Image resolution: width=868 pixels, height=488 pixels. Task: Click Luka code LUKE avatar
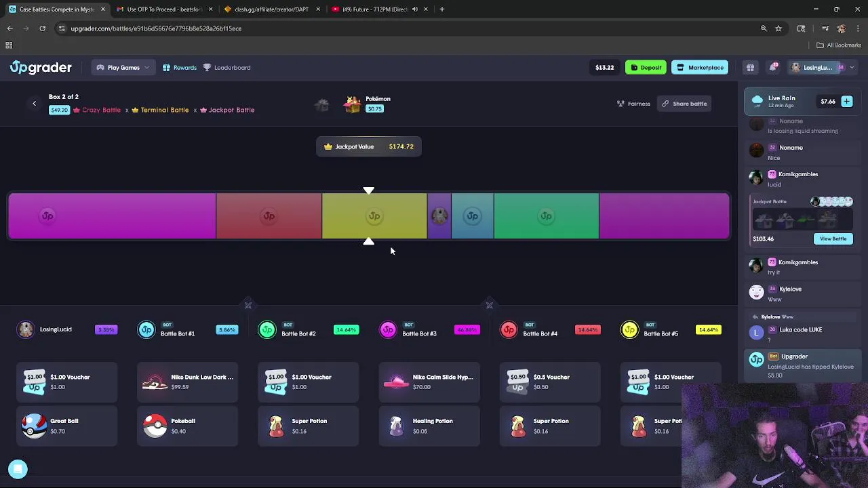pyautogui.click(x=756, y=332)
